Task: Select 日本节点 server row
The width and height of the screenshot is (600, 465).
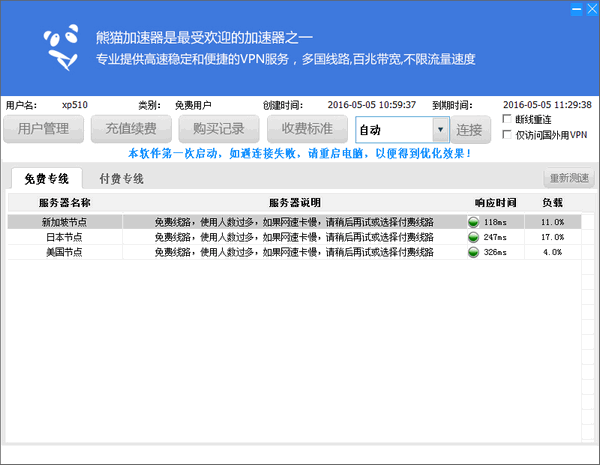Action: click(294, 237)
